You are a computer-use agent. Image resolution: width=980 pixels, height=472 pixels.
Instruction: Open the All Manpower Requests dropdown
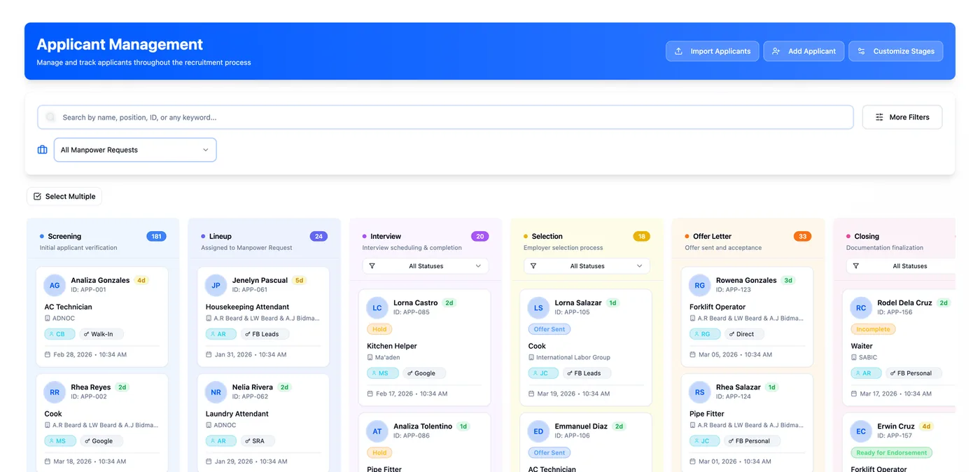pos(135,150)
